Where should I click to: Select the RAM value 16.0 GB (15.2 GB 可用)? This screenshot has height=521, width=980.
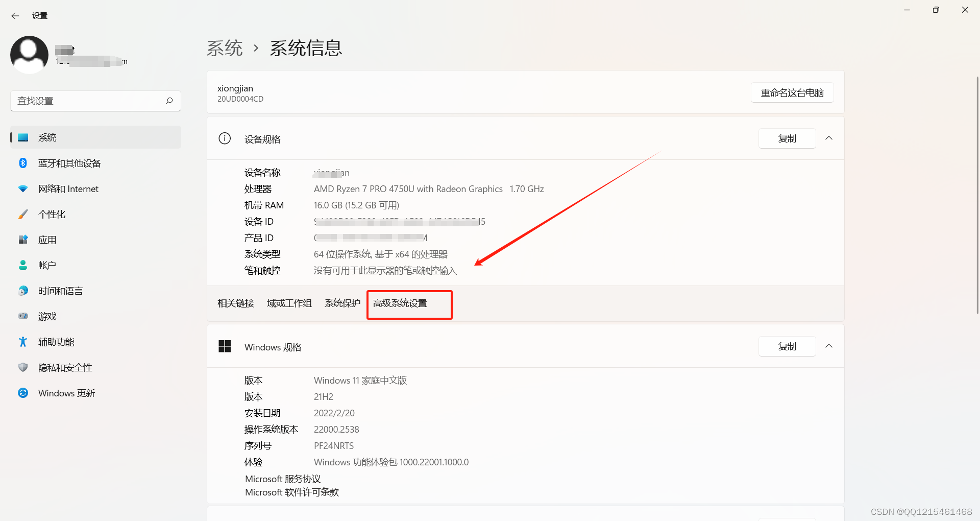(x=356, y=205)
